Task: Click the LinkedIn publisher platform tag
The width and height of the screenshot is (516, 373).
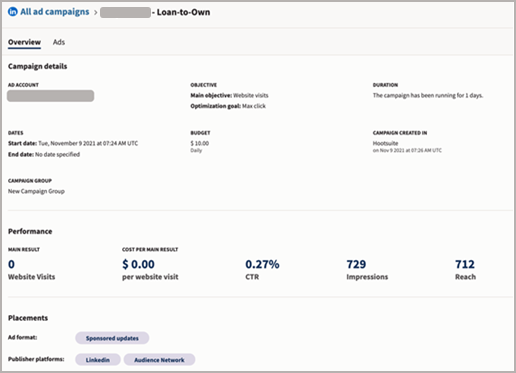Action: [x=98, y=360]
